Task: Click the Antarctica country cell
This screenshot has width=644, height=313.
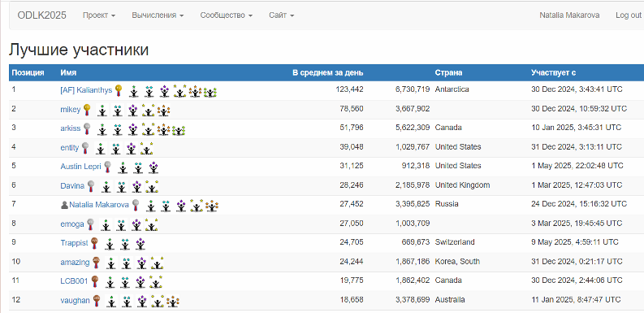Action: point(452,89)
